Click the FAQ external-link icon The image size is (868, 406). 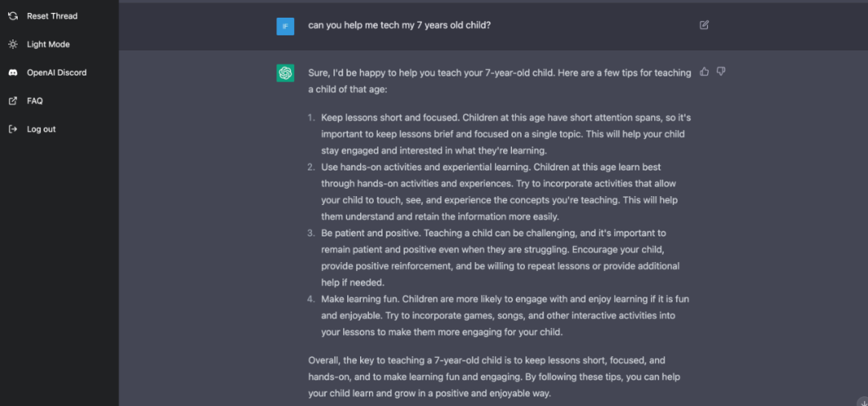[13, 100]
